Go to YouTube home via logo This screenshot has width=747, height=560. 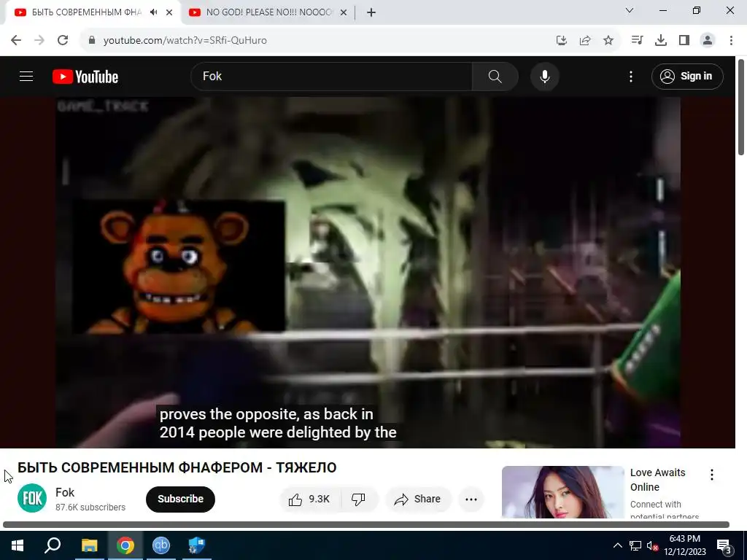pyautogui.click(x=85, y=77)
